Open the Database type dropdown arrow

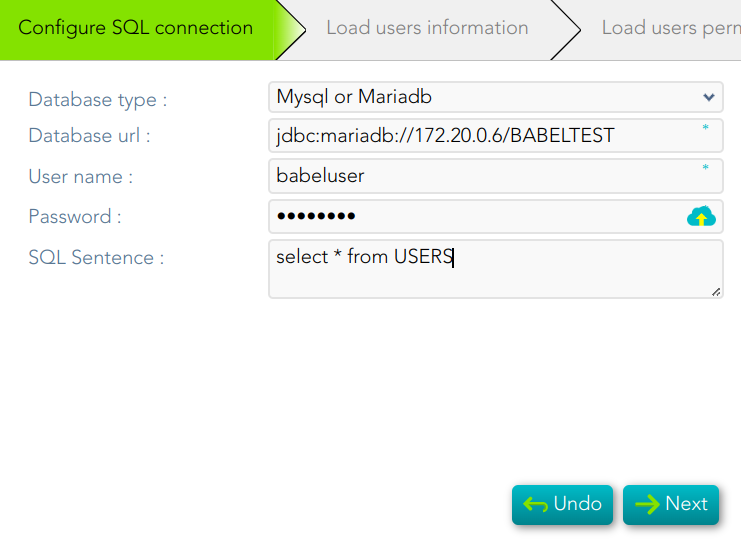click(x=708, y=97)
